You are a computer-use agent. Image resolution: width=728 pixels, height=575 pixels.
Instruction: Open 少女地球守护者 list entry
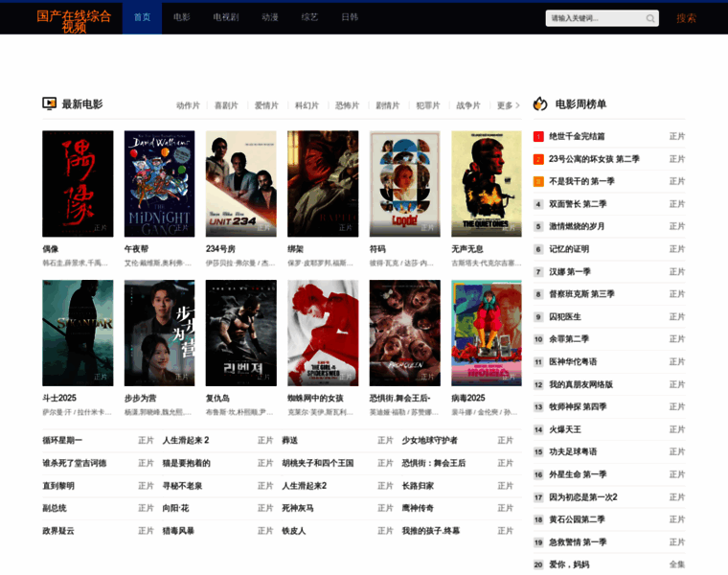(x=429, y=440)
